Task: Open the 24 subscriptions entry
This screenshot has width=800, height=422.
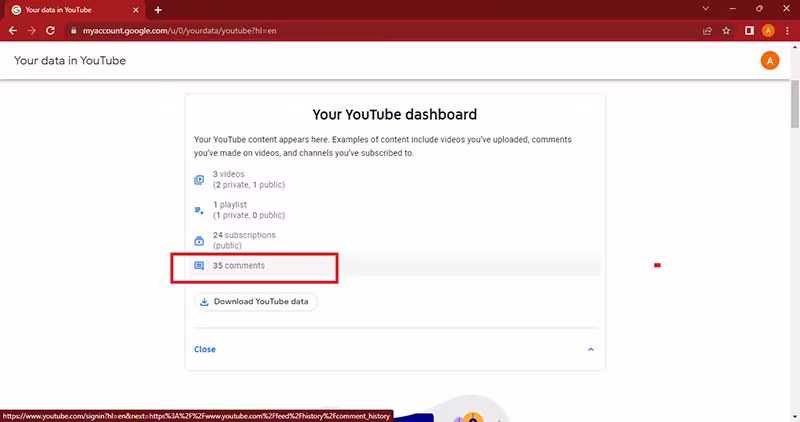Action: point(396,240)
